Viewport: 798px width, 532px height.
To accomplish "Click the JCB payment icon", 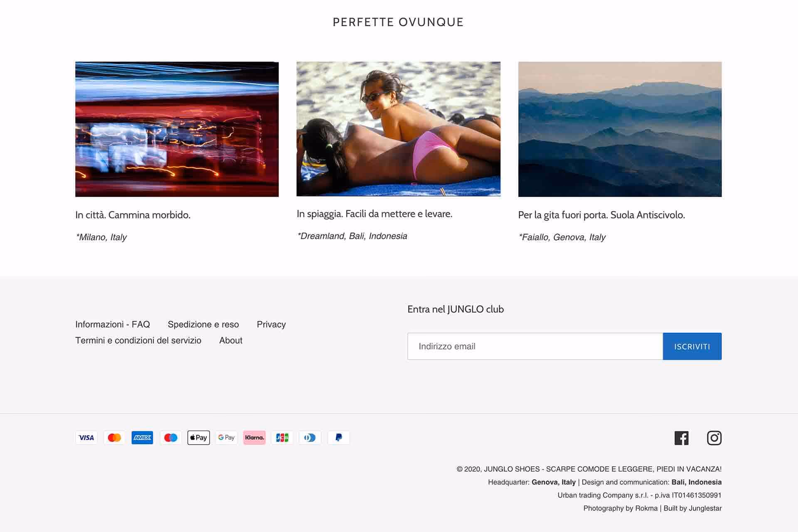I will pyautogui.click(x=282, y=438).
